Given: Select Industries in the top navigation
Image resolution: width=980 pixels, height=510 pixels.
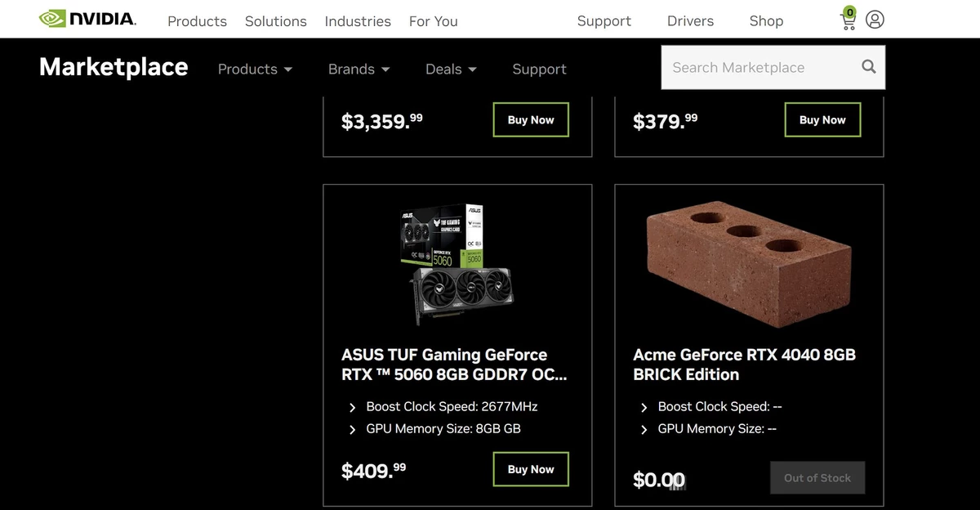Looking at the screenshot, I should (x=358, y=21).
